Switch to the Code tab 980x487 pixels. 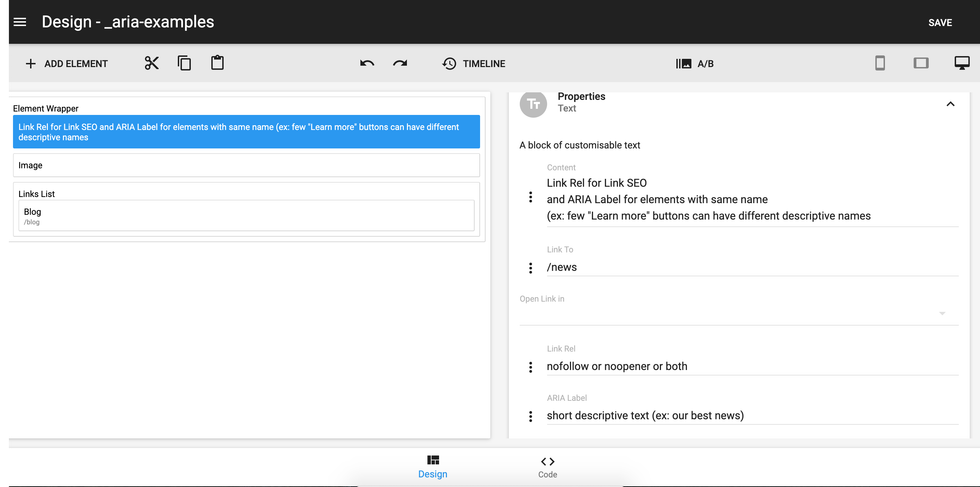547,466
